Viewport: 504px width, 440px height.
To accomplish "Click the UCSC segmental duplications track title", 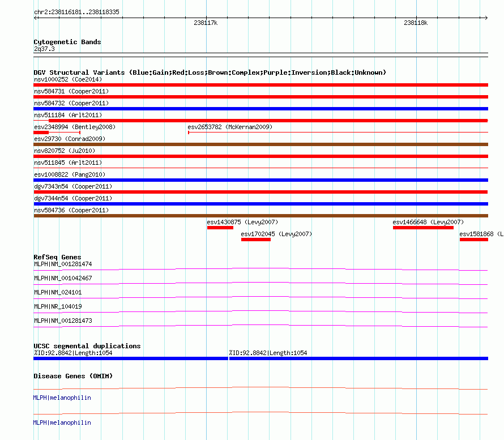I will (x=87, y=346).
